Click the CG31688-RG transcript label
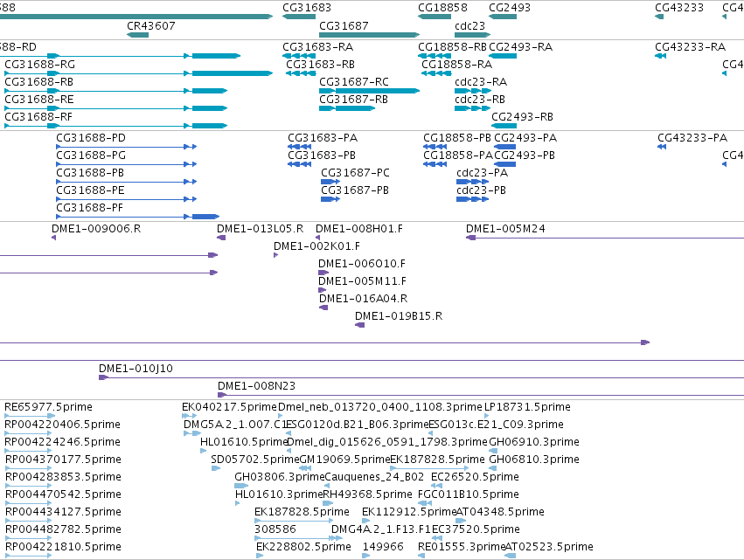Image resolution: width=744 pixels, height=560 pixels. (x=40, y=64)
